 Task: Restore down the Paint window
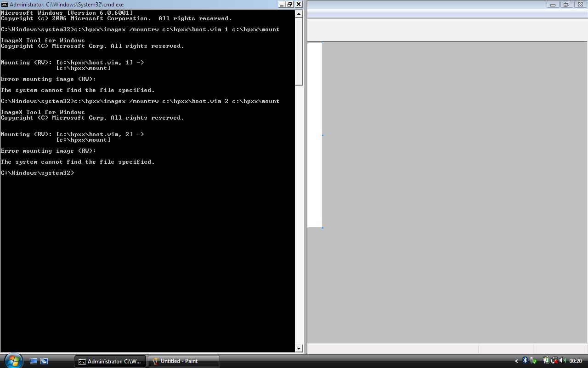(x=566, y=5)
